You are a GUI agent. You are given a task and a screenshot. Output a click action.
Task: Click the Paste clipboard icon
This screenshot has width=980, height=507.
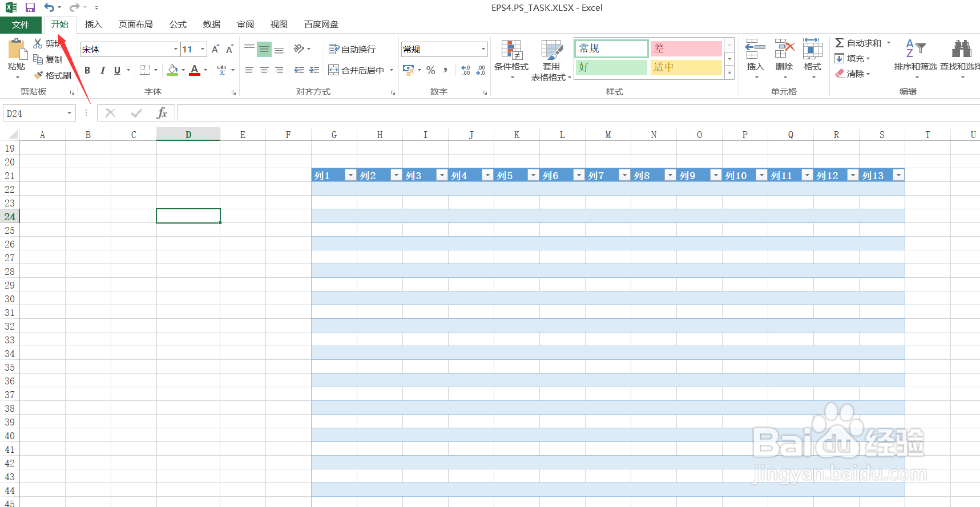click(x=17, y=50)
